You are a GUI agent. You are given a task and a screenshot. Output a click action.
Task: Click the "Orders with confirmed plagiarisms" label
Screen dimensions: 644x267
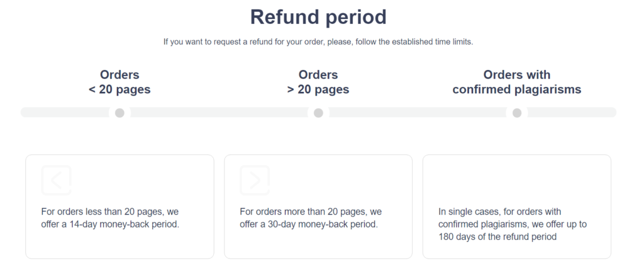pos(517,82)
